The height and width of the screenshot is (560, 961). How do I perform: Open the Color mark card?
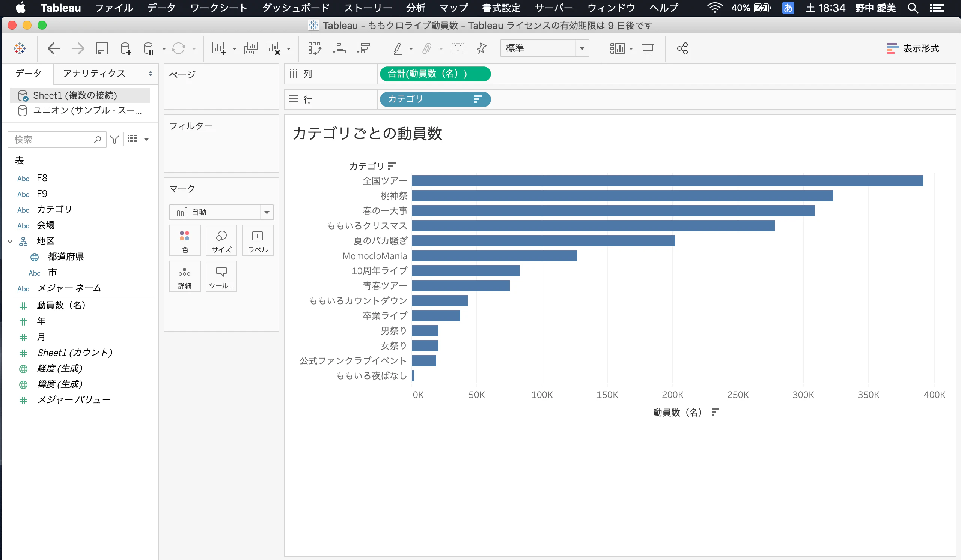185,240
